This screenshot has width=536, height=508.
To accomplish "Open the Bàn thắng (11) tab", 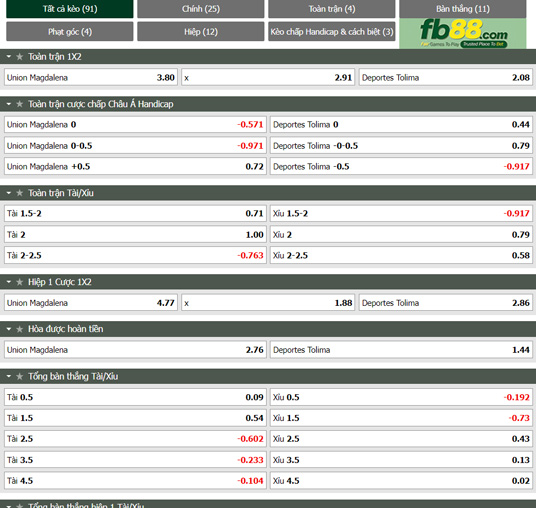I will coord(463,9).
